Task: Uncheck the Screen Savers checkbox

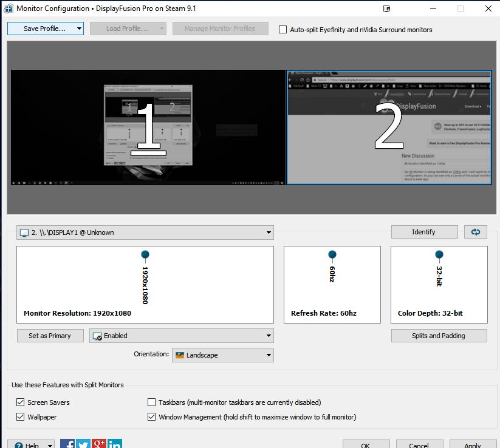Action: click(19, 402)
